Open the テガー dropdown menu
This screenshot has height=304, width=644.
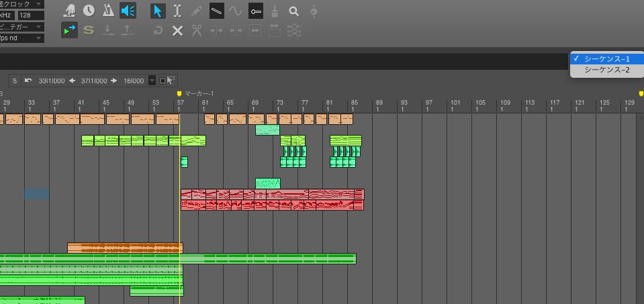21,27
